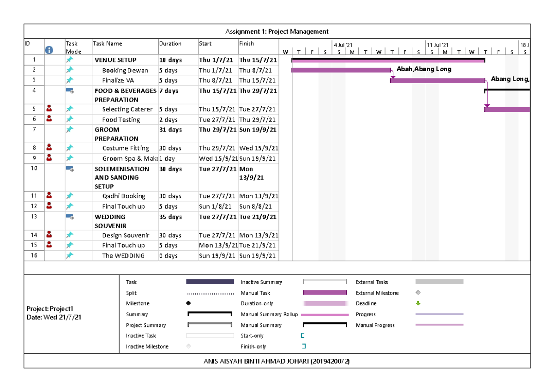Click the dark Task bar legend swatch
The image size is (554, 392).
point(210,282)
